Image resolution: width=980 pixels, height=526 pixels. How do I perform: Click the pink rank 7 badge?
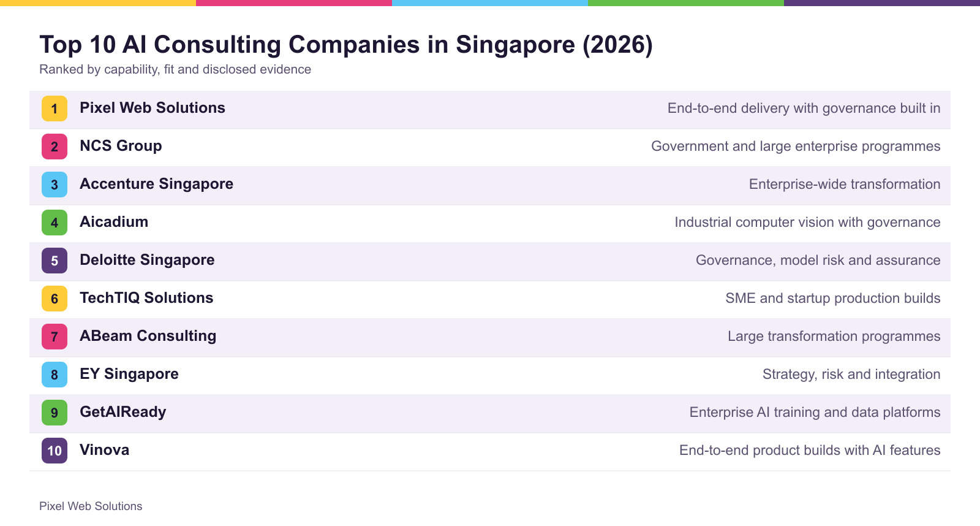[55, 337]
